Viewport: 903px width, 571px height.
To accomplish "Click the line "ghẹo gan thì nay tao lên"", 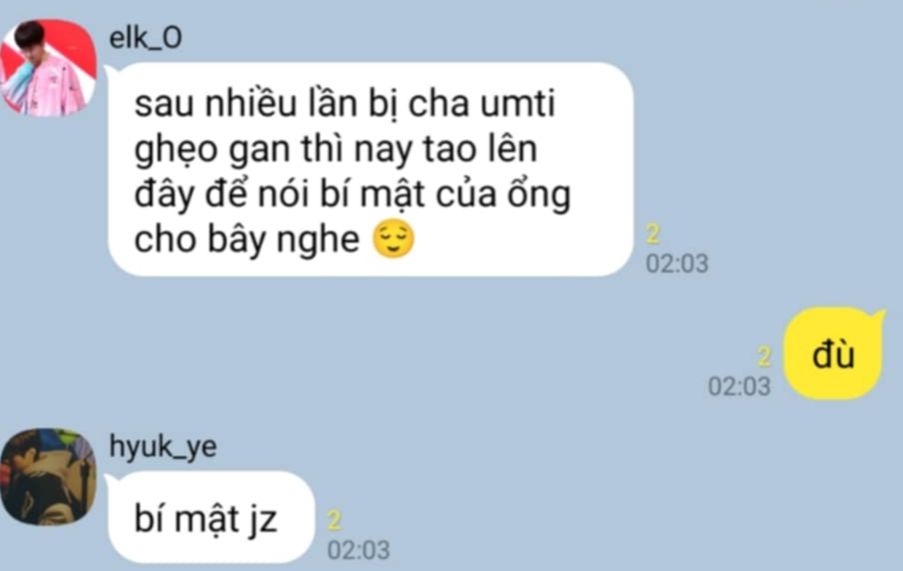I will (x=336, y=150).
